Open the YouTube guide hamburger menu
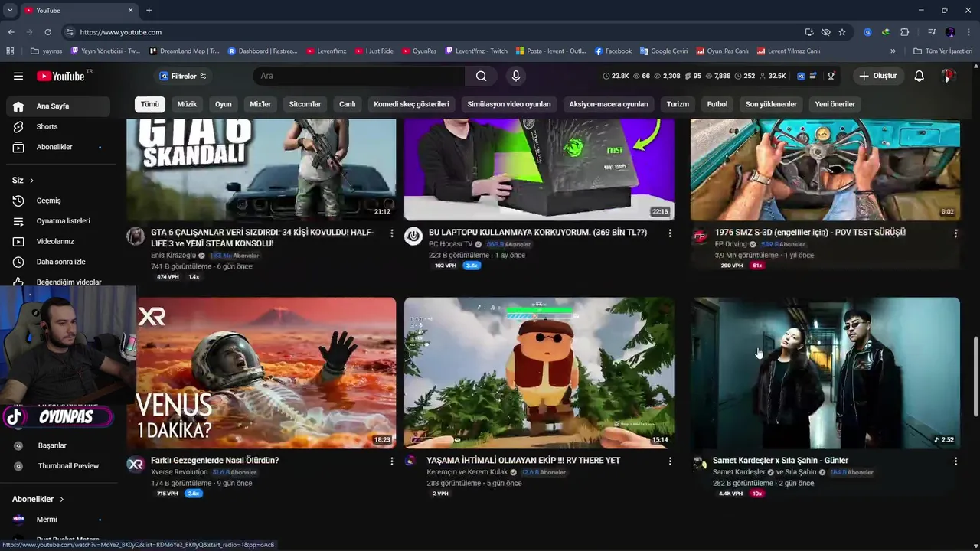This screenshot has height=551, width=980. coord(18,76)
